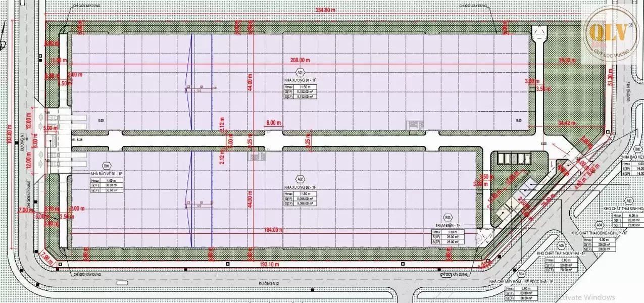Select the NHÀ XƯỞNG 01 - 1F label

click(300, 80)
